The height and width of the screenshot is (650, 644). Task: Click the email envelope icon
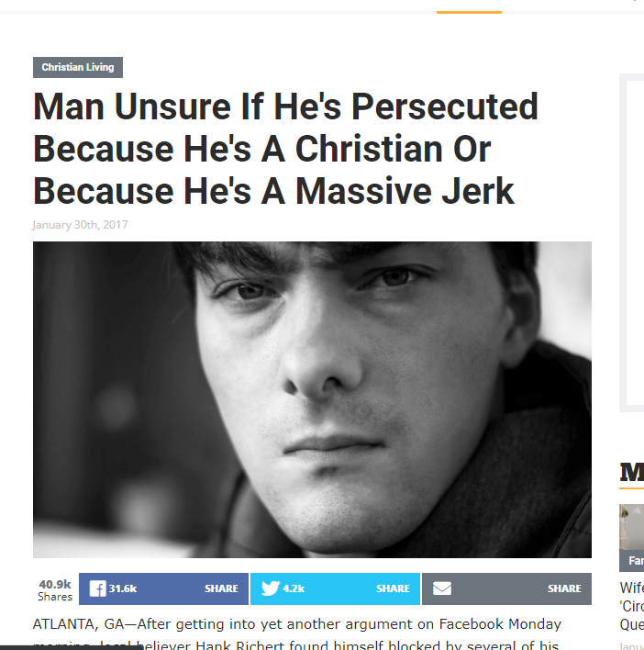[442, 588]
